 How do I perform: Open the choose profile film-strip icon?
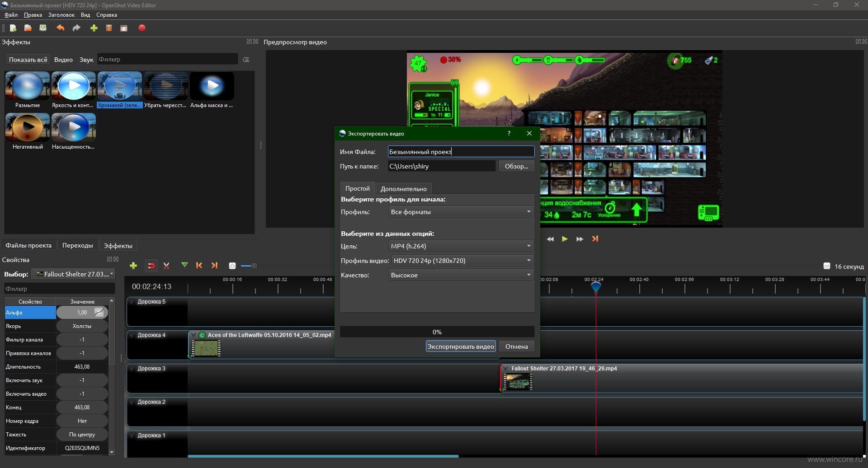(109, 28)
